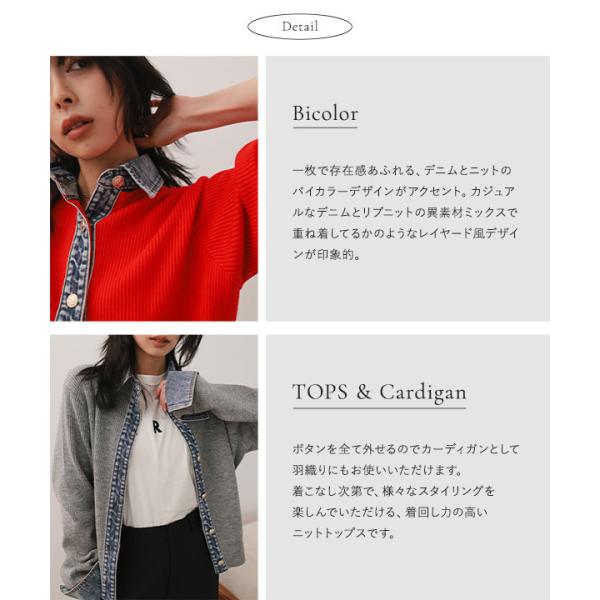Click the TOPS & Cardigan heading

pyautogui.click(x=379, y=392)
